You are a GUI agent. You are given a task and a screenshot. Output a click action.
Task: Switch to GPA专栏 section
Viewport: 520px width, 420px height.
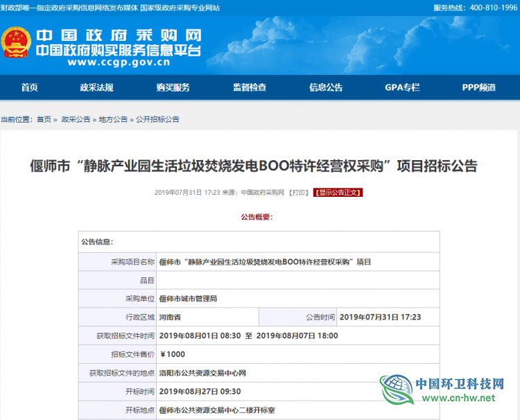pyautogui.click(x=402, y=87)
